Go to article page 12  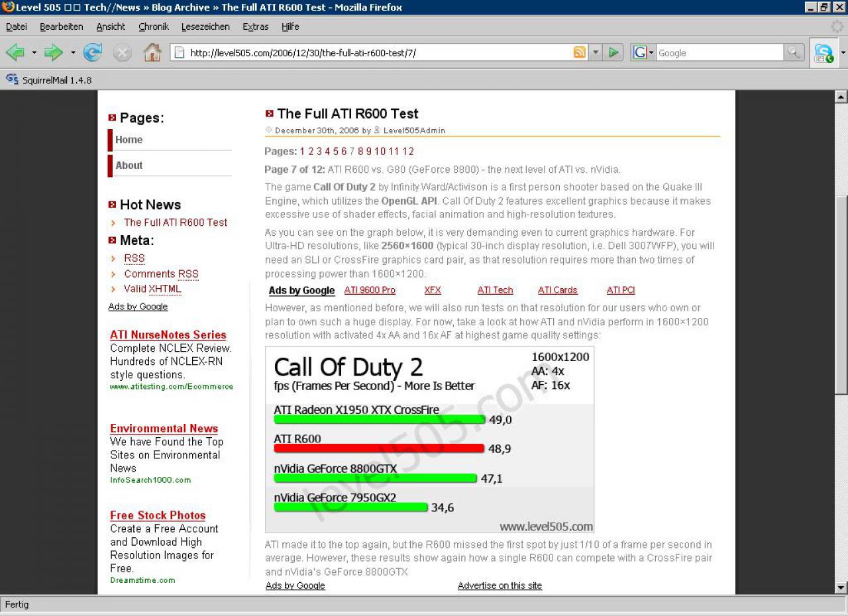coord(408,151)
